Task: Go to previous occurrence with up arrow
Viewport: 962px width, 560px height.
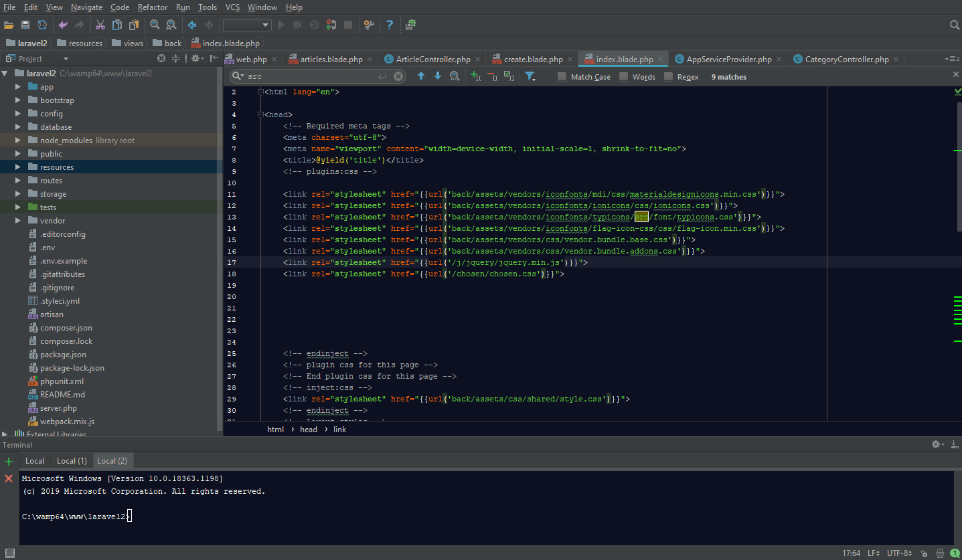Action: click(421, 76)
